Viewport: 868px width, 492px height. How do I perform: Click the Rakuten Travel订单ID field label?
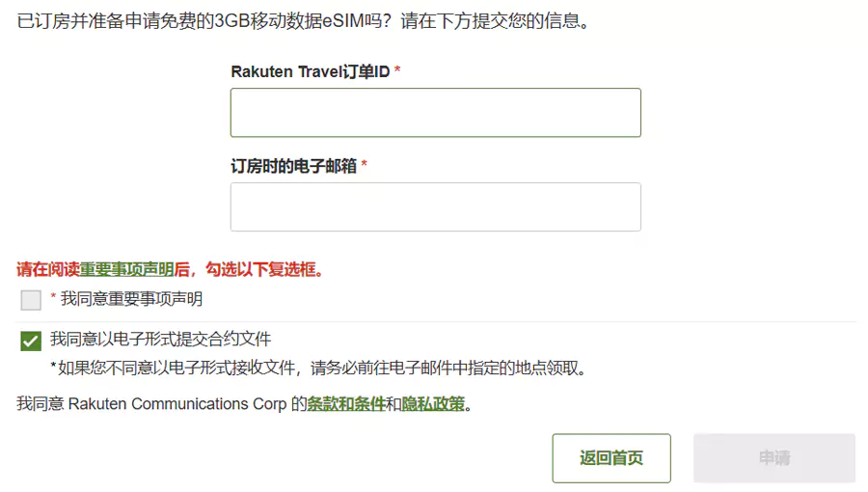point(310,71)
